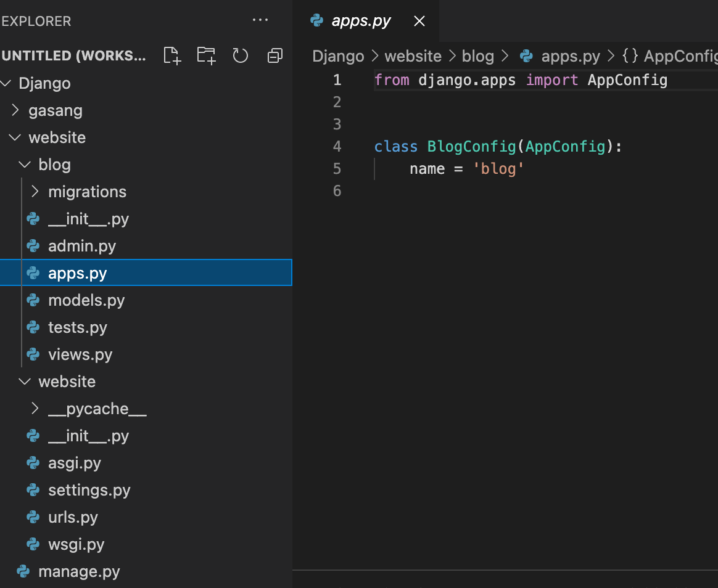The height and width of the screenshot is (588, 718).
Task: Click the Python icon beside urls.py
Action: click(33, 517)
